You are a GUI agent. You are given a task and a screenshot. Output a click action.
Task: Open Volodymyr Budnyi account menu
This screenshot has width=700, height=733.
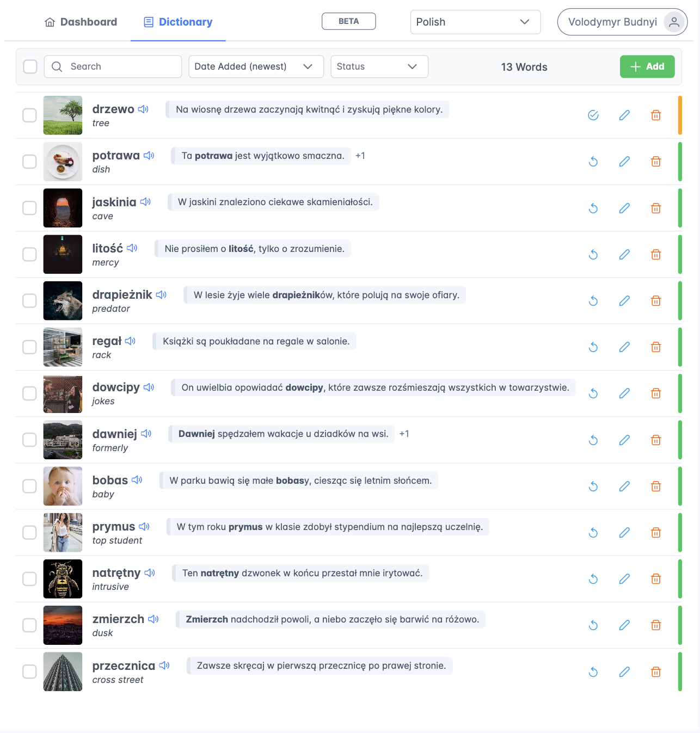(622, 22)
